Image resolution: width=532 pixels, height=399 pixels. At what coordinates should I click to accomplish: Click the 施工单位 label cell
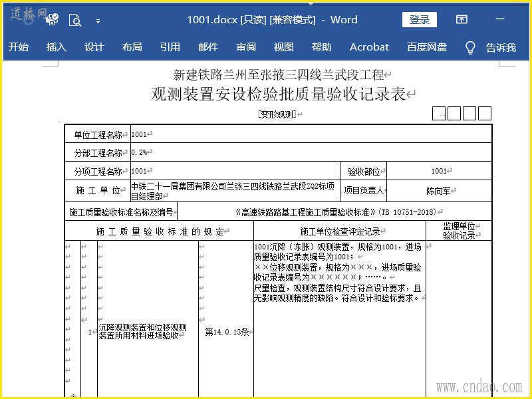[98, 191]
